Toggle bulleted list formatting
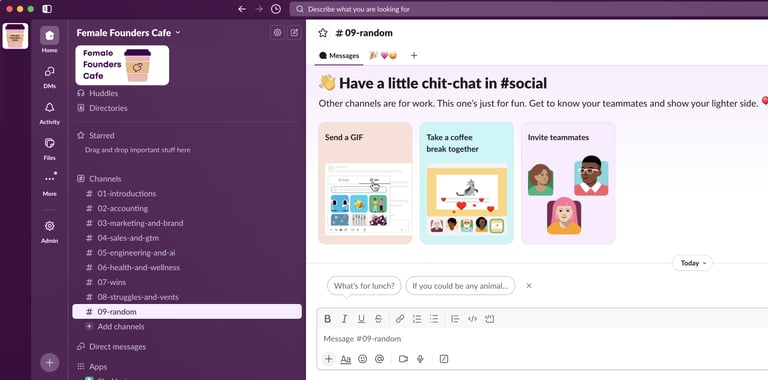Screen dimensions: 768x380 [x=434, y=319]
